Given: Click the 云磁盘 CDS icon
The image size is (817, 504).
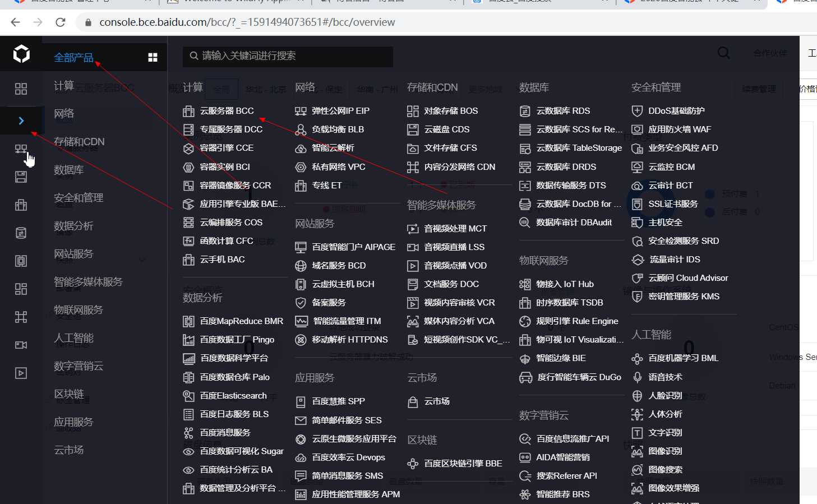Looking at the screenshot, I should click(x=413, y=130).
